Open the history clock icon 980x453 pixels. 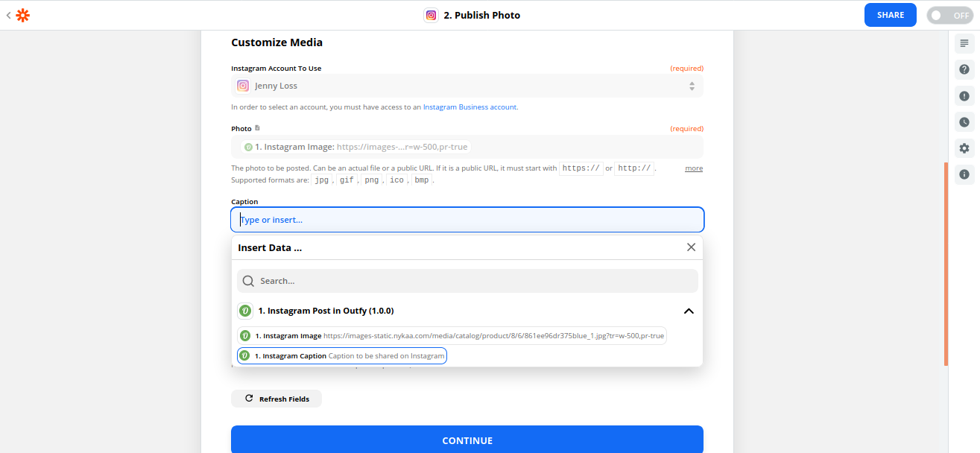[964, 122]
